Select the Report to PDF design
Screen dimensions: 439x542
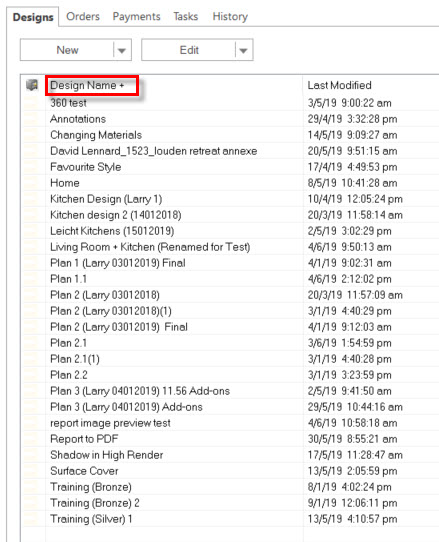click(84, 439)
